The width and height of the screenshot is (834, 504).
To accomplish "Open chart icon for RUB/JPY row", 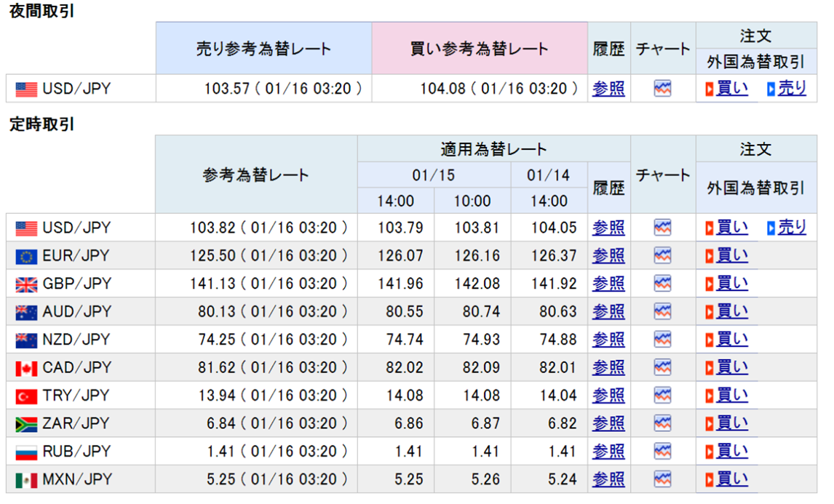I will click(662, 452).
